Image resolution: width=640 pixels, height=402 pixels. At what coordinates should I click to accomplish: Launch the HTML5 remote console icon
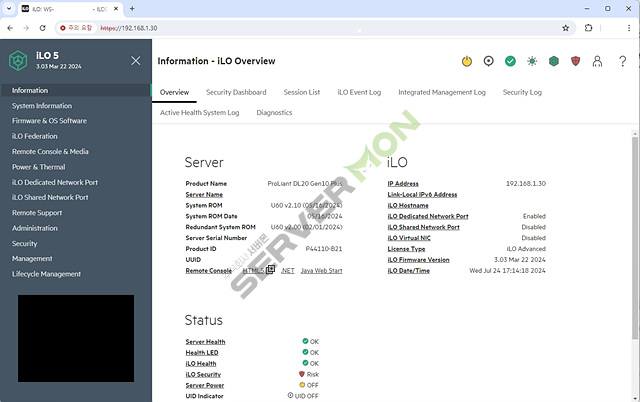click(x=270, y=270)
